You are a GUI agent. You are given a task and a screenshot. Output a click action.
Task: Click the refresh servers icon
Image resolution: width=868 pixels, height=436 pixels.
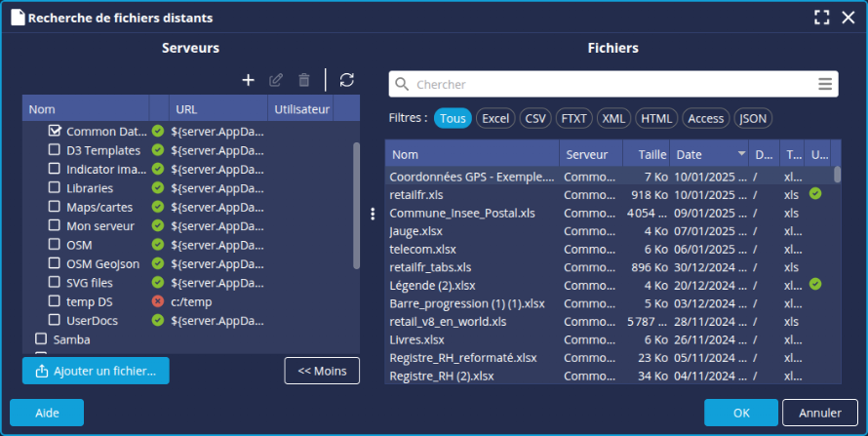coord(346,80)
